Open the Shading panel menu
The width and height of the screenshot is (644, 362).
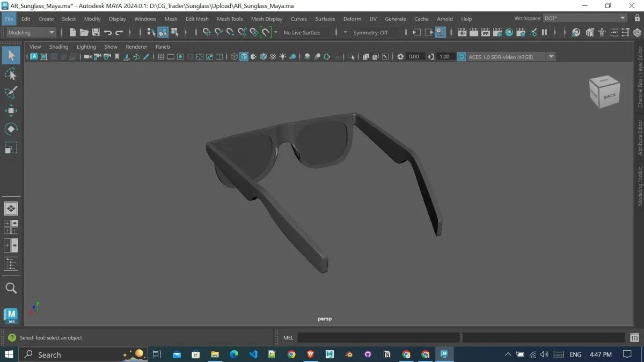coord(58,47)
